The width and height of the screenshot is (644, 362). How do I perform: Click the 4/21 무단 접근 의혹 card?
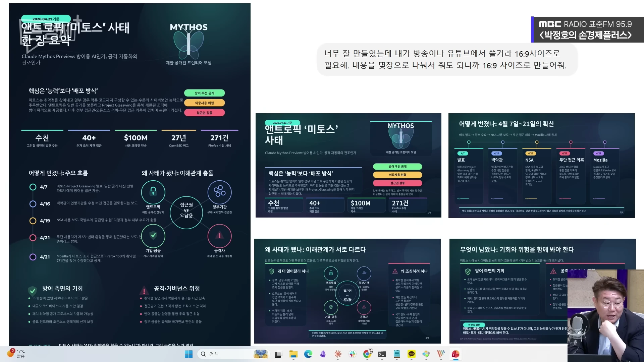tap(571, 175)
